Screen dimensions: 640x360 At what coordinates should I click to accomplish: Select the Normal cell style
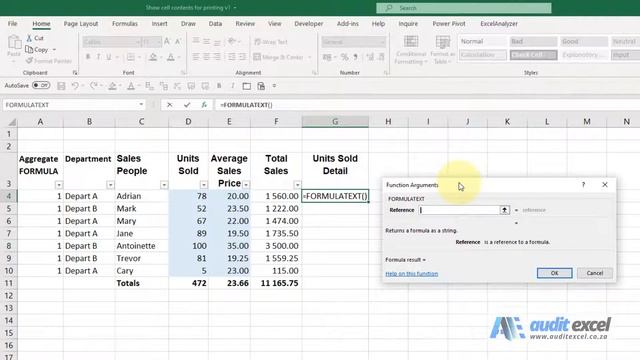[483, 41]
